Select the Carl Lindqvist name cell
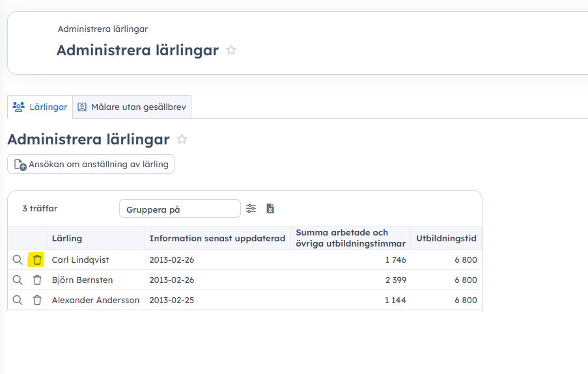588x374 pixels. pyautogui.click(x=81, y=260)
